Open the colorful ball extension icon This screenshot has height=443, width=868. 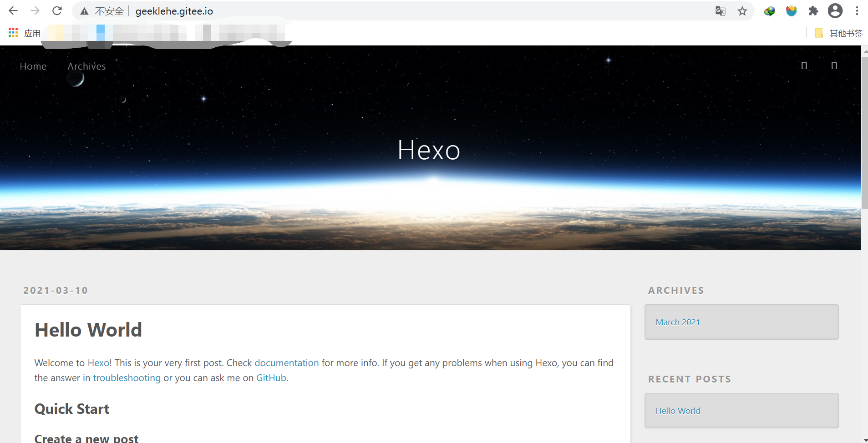770,11
